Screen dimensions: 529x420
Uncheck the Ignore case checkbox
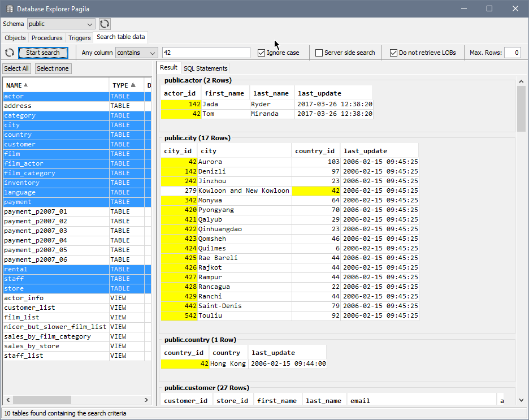pos(261,52)
